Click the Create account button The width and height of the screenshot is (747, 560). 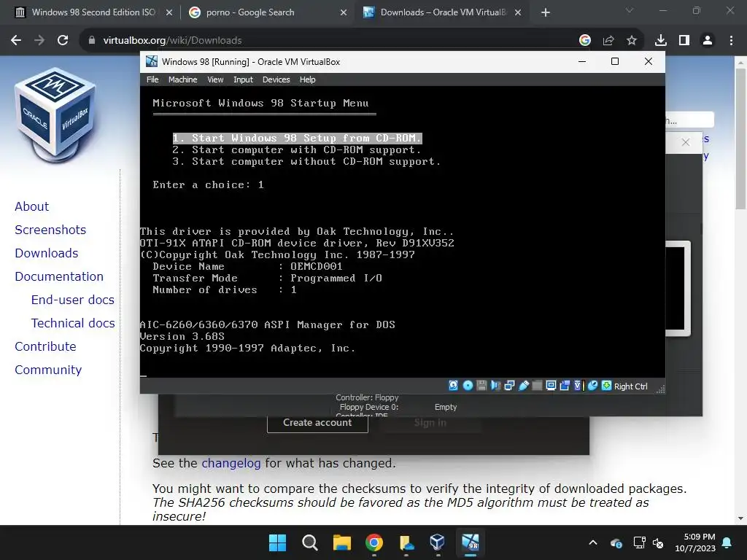point(317,422)
